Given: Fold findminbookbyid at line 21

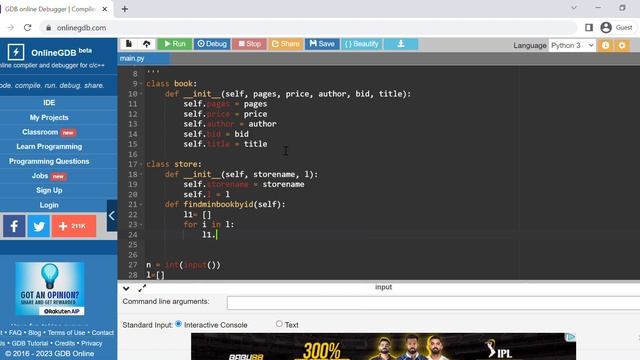Looking at the screenshot, I should (x=141, y=204).
